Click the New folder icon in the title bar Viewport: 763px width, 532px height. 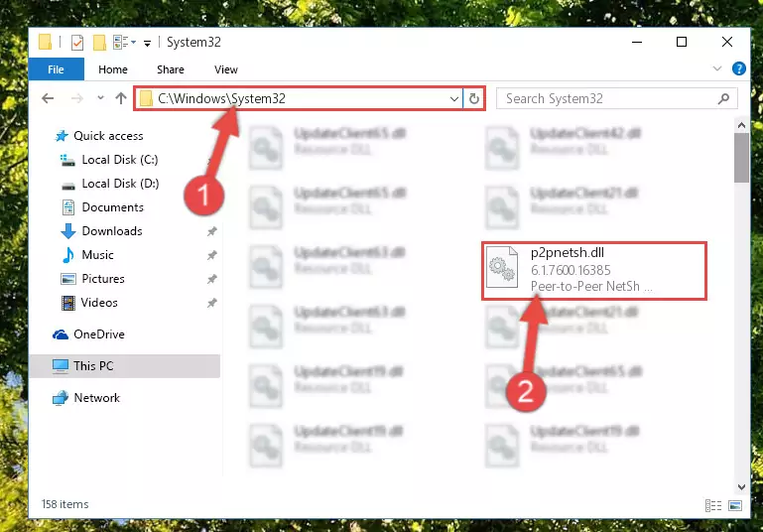coord(99,43)
